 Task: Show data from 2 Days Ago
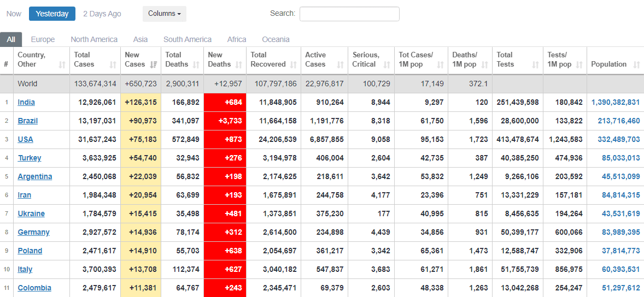[102, 14]
